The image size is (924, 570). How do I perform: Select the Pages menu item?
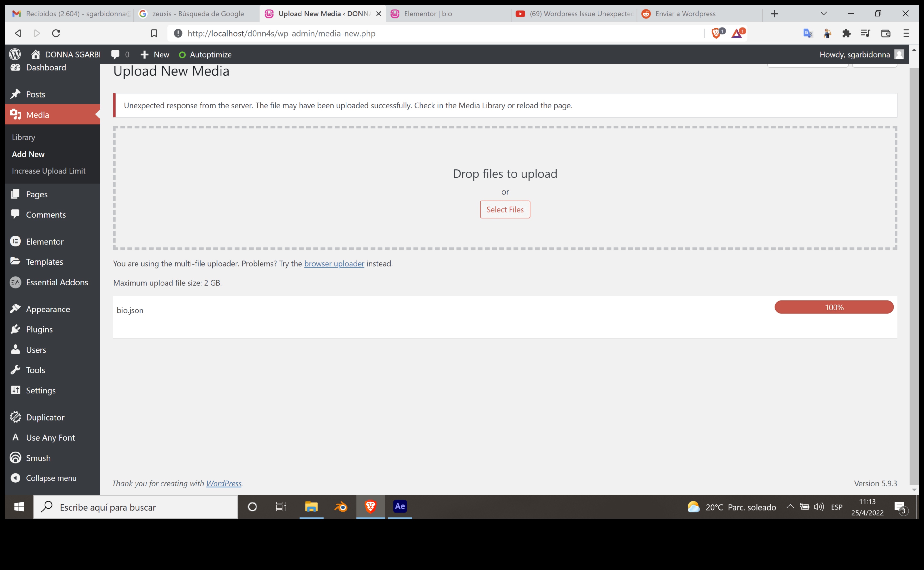coord(36,194)
